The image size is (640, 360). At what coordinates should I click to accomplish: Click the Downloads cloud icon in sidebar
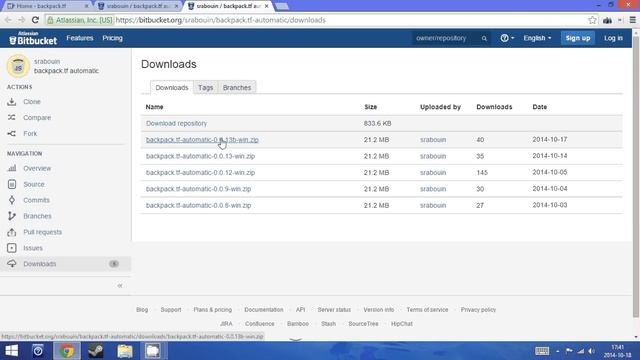(x=12, y=264)
